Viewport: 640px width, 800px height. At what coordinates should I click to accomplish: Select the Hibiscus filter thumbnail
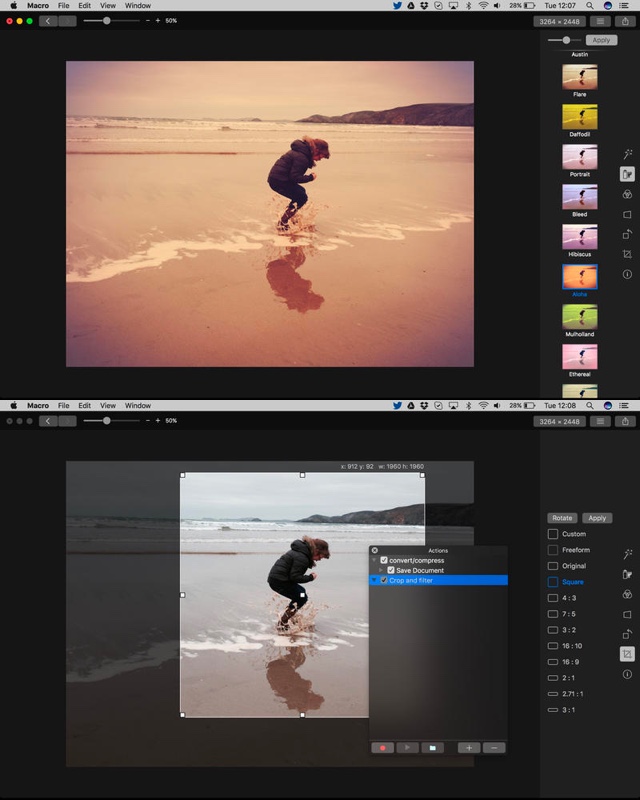(580, 237)
